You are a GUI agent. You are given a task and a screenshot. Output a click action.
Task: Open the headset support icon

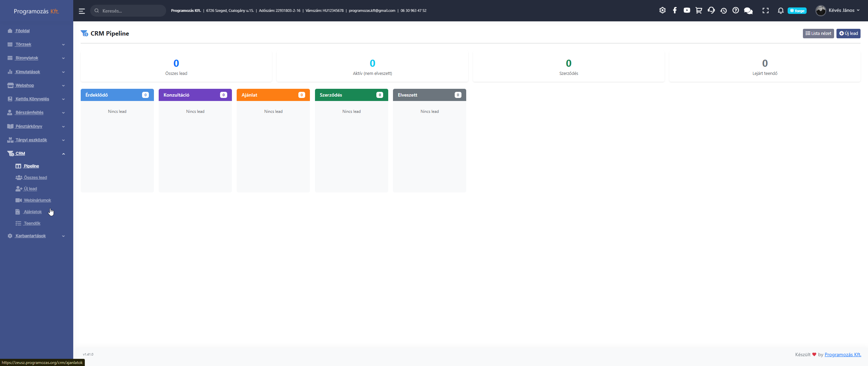tap(711, 11)
